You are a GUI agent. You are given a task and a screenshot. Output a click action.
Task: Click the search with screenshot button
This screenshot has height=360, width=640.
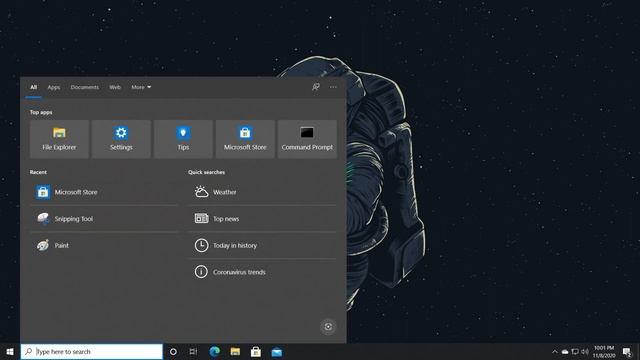[328, 327]
